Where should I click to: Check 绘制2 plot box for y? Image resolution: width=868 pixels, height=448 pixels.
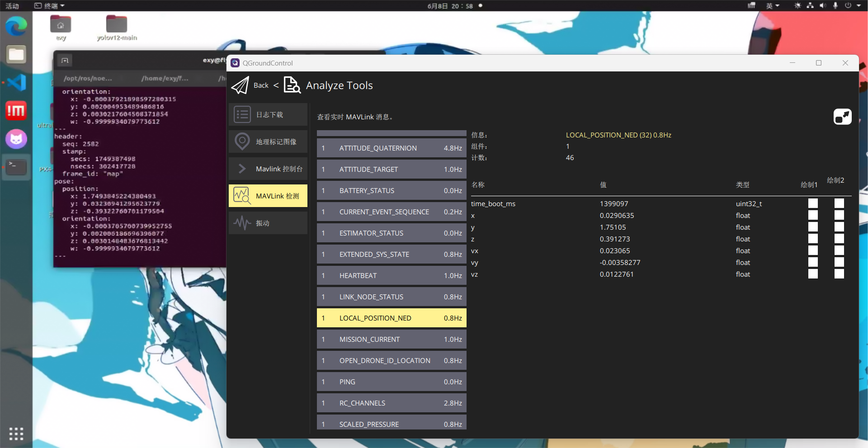click(839, 227)
